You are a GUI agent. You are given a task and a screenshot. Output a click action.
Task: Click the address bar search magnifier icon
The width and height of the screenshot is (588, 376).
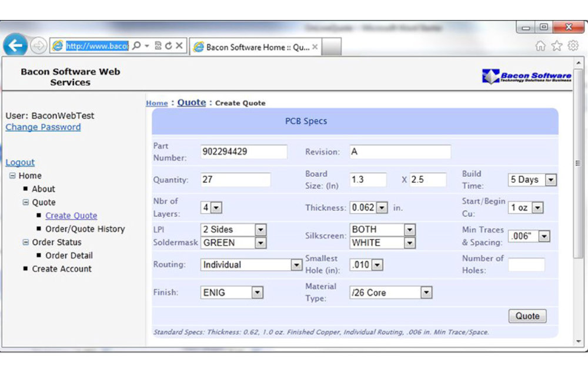point(136,46)
